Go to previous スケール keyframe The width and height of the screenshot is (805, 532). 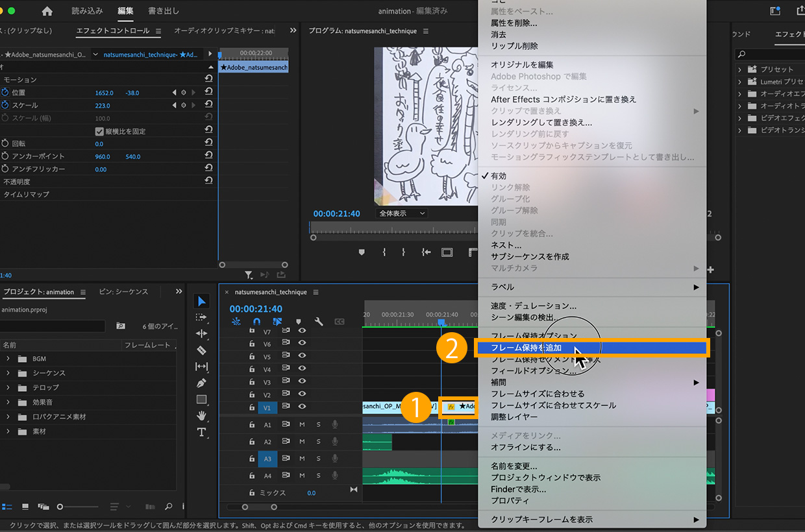[x=174, y=105]
